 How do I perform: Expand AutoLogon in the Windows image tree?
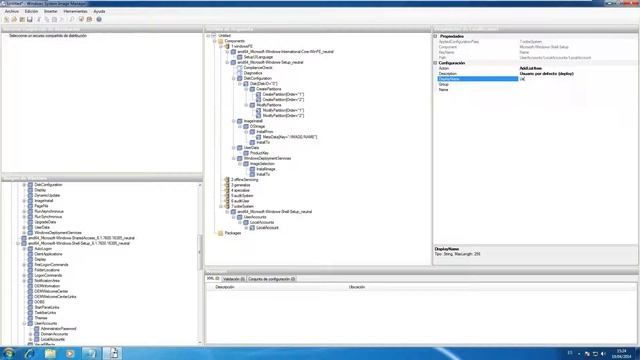click(x=24, y=249)
